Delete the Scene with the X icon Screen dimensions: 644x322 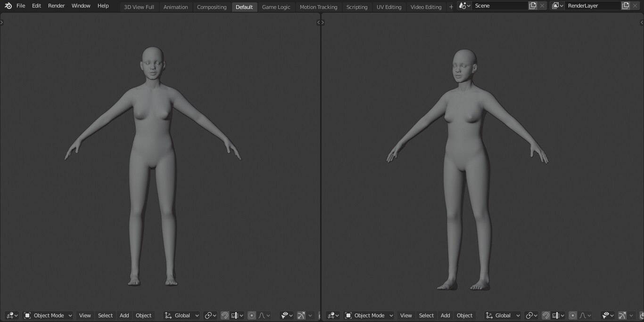(542, 6)
